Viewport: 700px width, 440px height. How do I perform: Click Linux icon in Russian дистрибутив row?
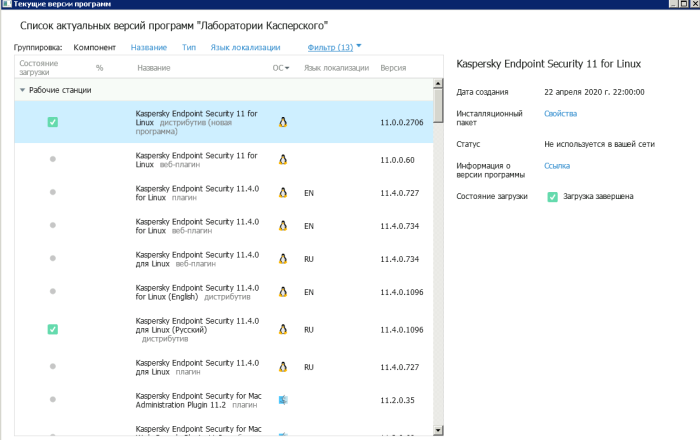pos(283,328)
